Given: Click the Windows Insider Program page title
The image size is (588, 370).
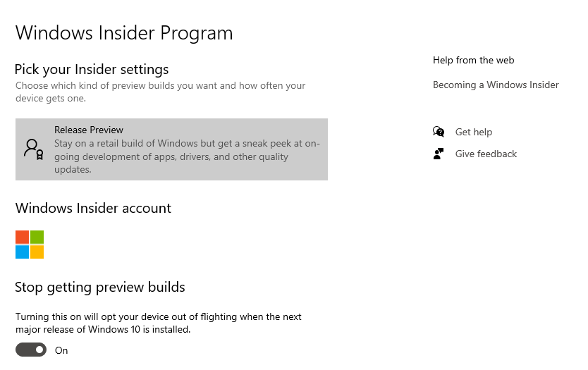Looking at the screenshot, I should click(x=124, y=32).
